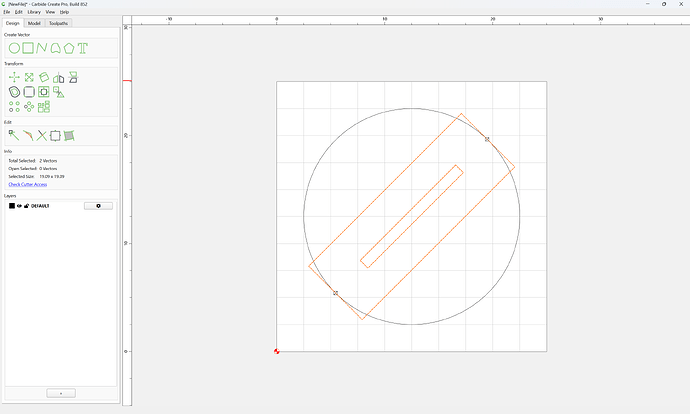
Task: Toggle lock on DEFAULT layer
Action: click(26, 206)
